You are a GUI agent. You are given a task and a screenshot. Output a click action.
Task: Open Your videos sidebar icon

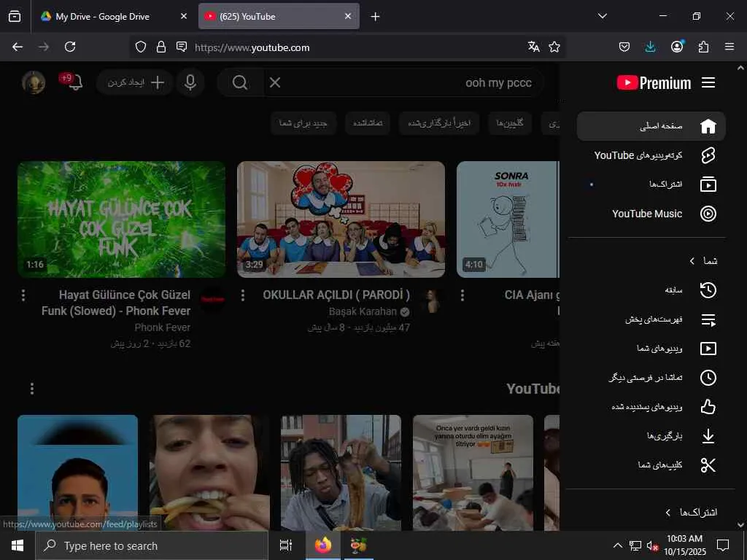coord(708,349)
